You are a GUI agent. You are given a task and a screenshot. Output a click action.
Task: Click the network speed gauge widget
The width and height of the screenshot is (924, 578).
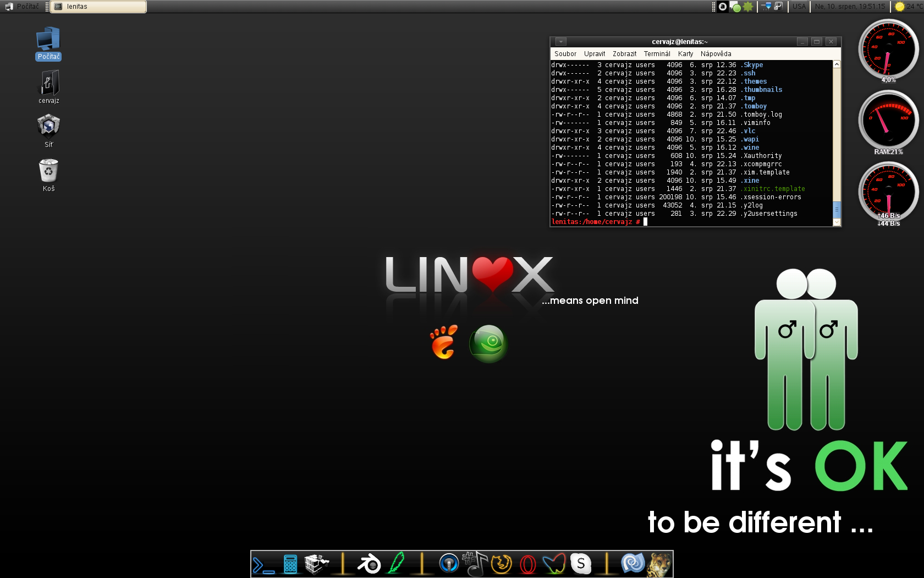[889, 194]
